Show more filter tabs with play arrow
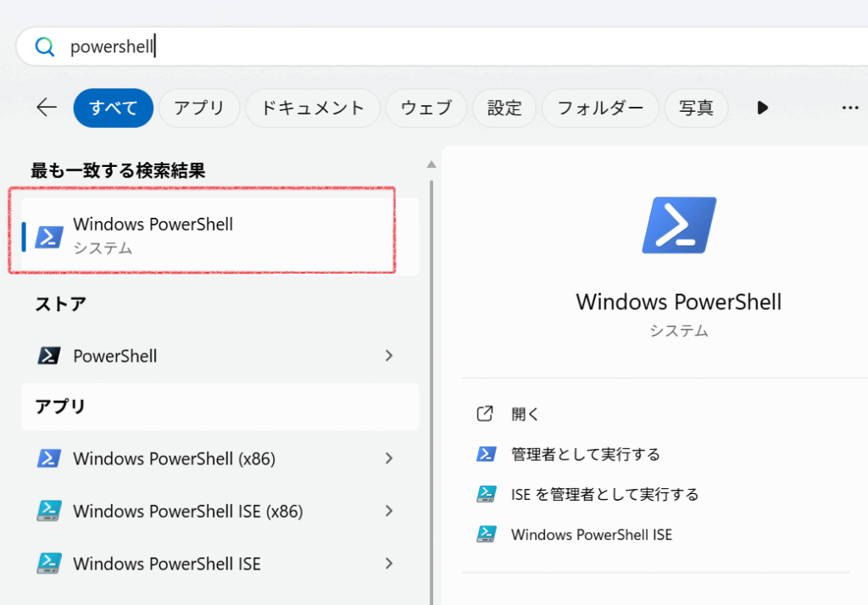 (x=762, y=108)
